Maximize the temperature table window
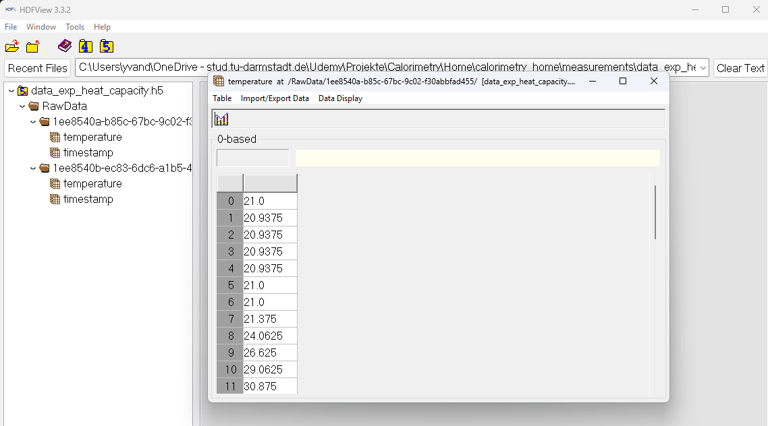 tap(623, 81)
